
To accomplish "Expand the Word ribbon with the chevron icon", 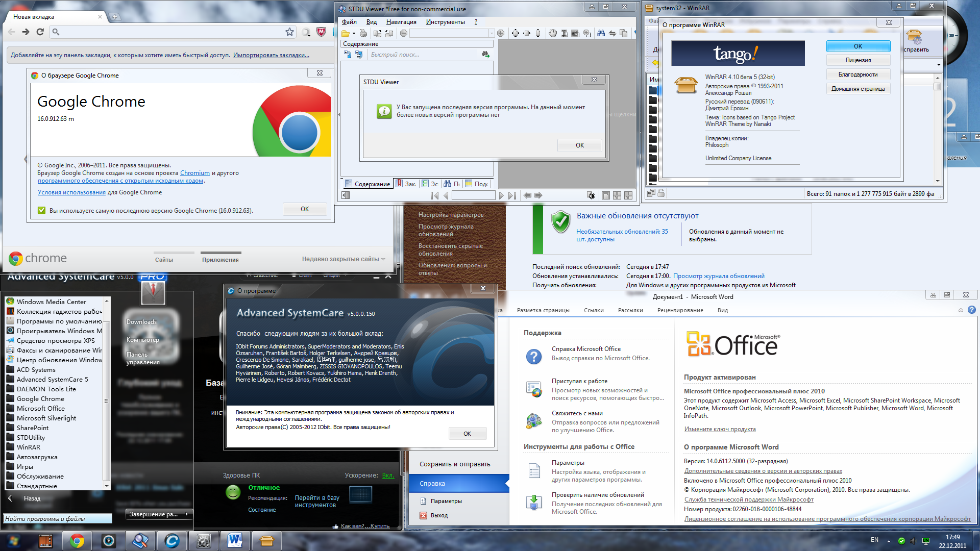I will pos(961,310).
